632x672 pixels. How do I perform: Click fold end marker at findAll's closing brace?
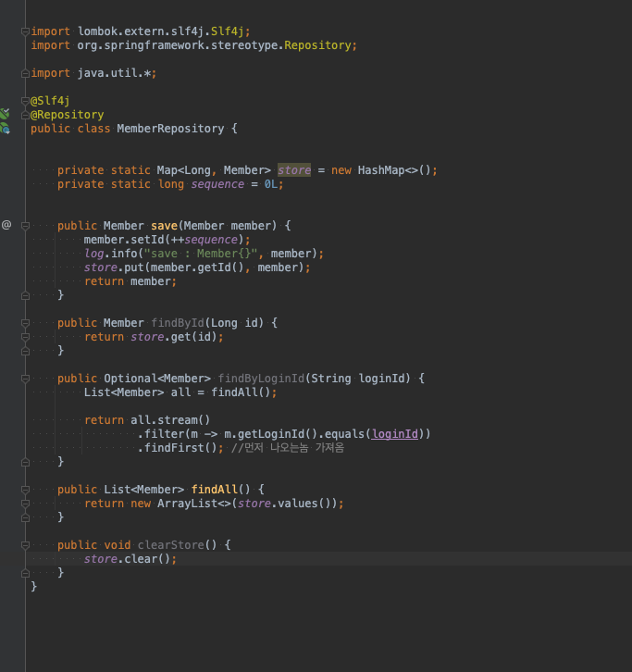pyautogui.click(x=25, y=517)
